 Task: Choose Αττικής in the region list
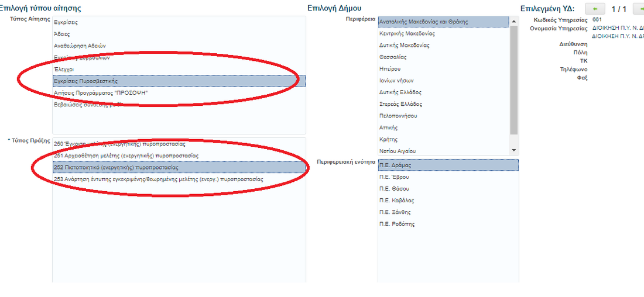click(x=389, y=127)
